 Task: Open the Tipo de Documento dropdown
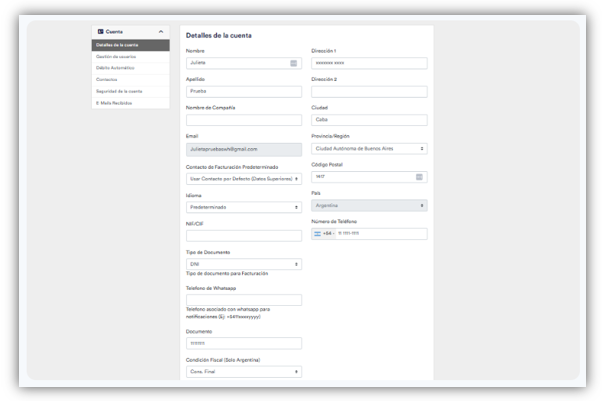[244, 264]
